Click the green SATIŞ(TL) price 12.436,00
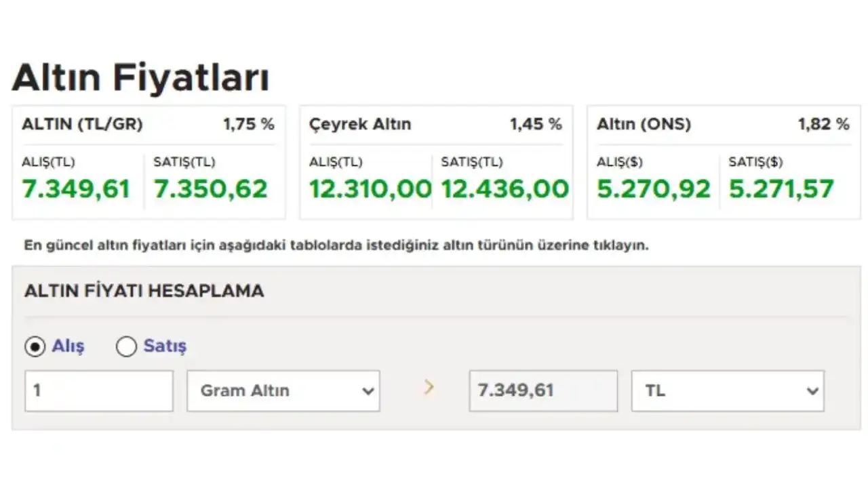Image resolution: width=868 pixels, height=488 pixels. (503, 188)
